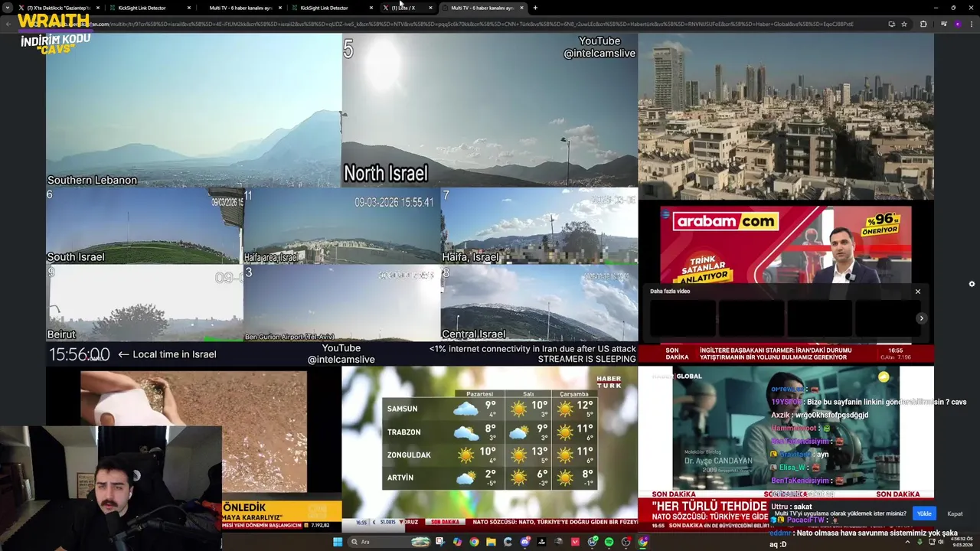Open the browser extensions menu
980x551 pixels.
click(923, 24)
